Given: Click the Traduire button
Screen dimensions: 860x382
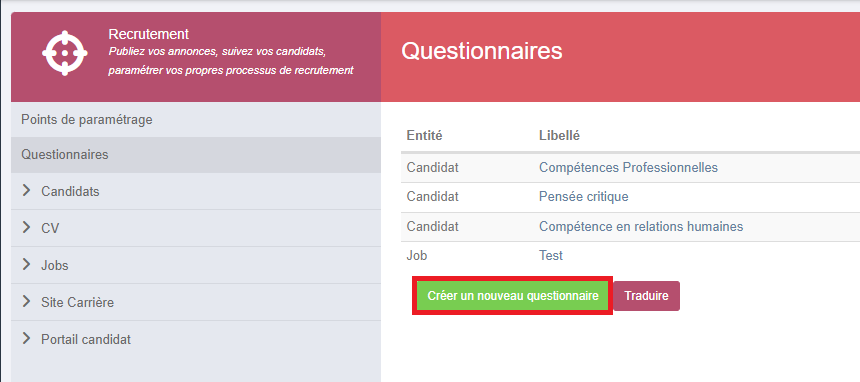Looking at the screenshot, I should pos(646,296).
